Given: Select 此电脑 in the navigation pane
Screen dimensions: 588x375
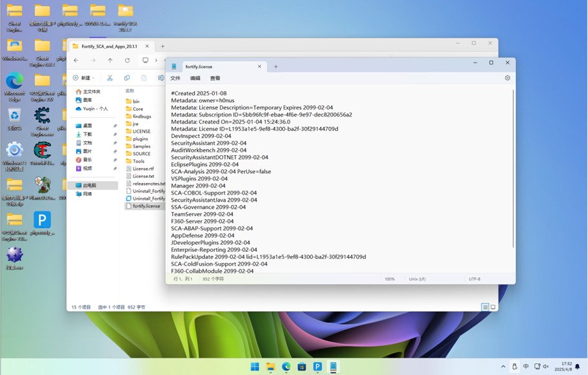Looking at the screenshot, I should [x=93, y=186].
